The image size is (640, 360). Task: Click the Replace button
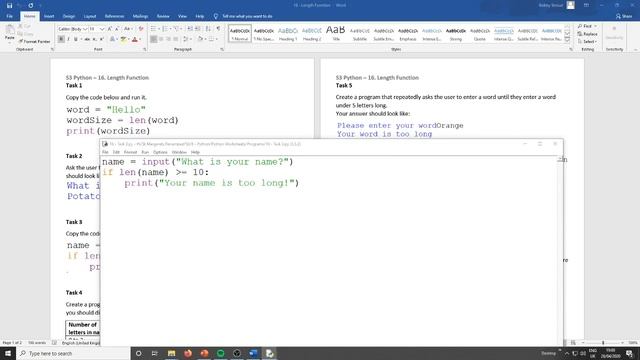(x=588, y=34)
